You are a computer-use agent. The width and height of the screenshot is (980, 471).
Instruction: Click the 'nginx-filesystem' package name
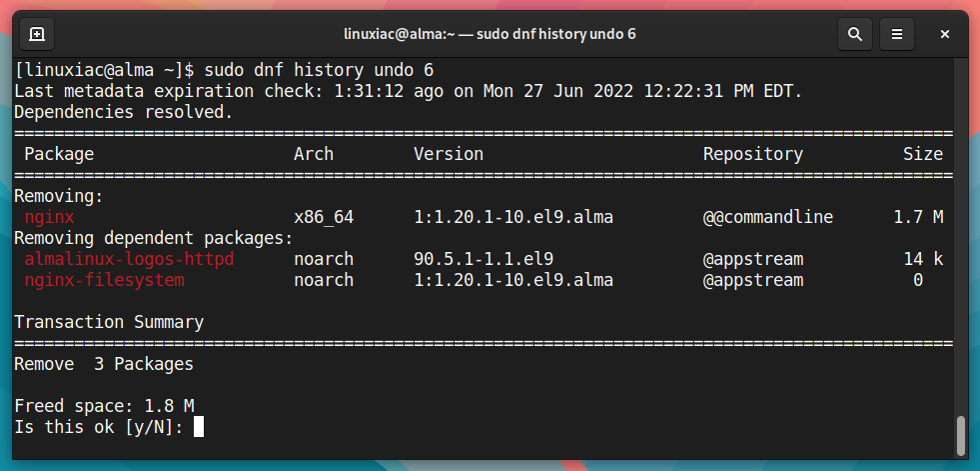point(104,280)
